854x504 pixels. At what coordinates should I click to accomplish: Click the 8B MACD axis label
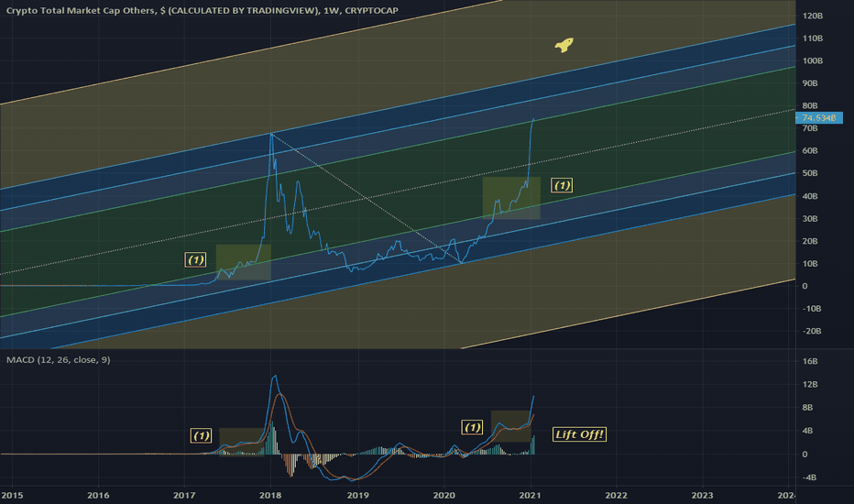click(x=807, y=408)
